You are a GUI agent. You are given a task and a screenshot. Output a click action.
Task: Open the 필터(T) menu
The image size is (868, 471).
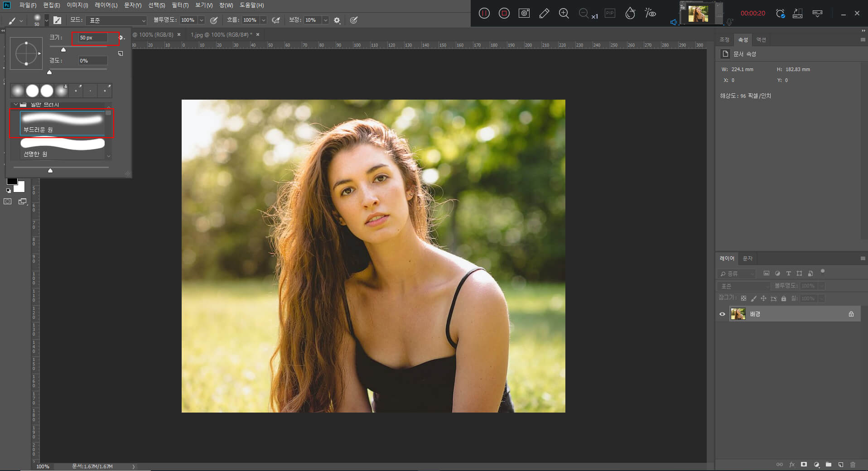[180, 5]
